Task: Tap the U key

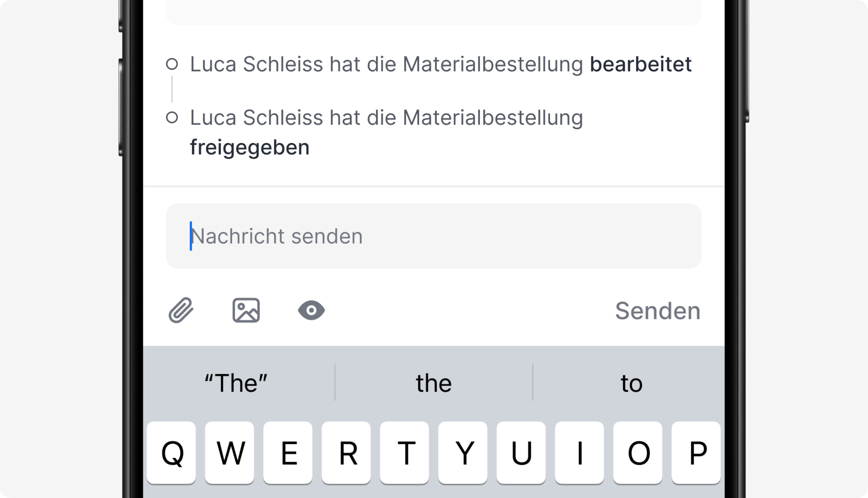Action: [x=521, y=453]
